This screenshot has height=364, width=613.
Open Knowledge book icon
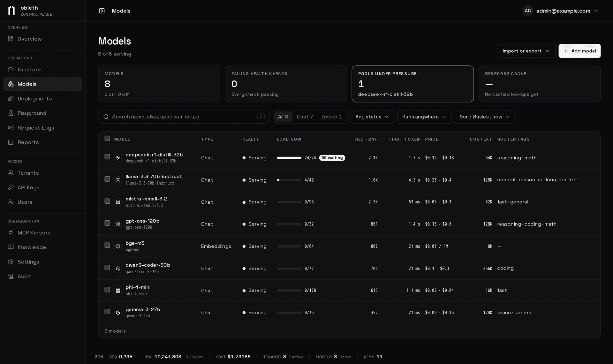tap(11, 247)
